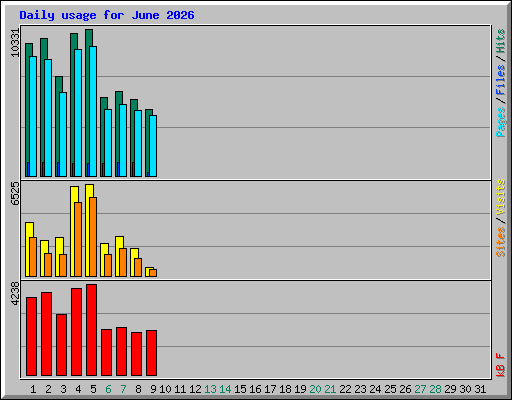Screen dimensions: 512x400
Task: Click the day 1 orange sites bar
Action: coord(33,257)
